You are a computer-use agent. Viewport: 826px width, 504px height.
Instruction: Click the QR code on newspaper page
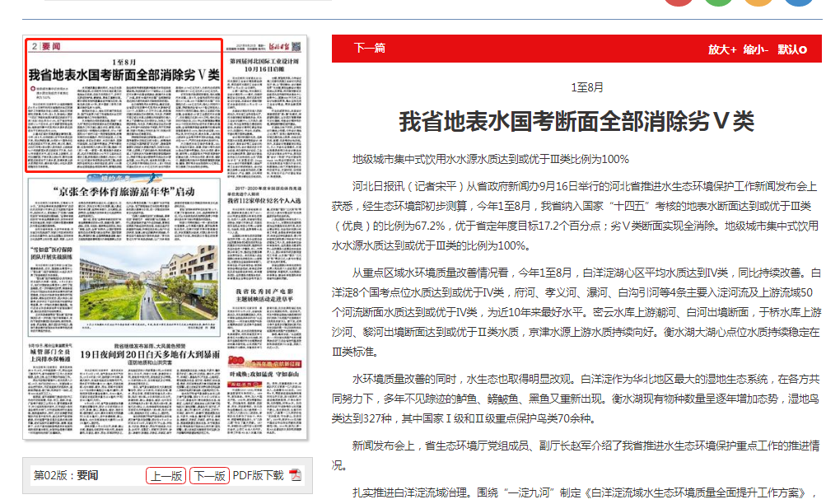pos(296,47)
